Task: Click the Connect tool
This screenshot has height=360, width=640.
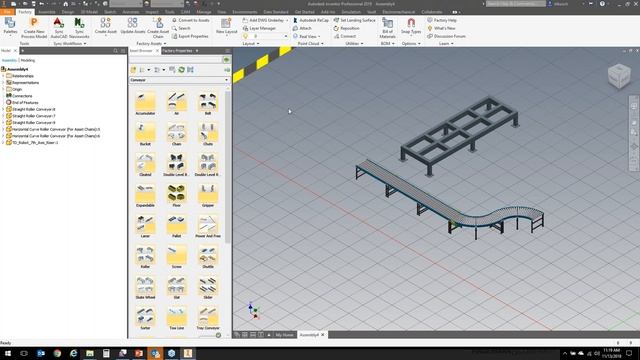Action: pyautogui.click(x=344, y=36)
